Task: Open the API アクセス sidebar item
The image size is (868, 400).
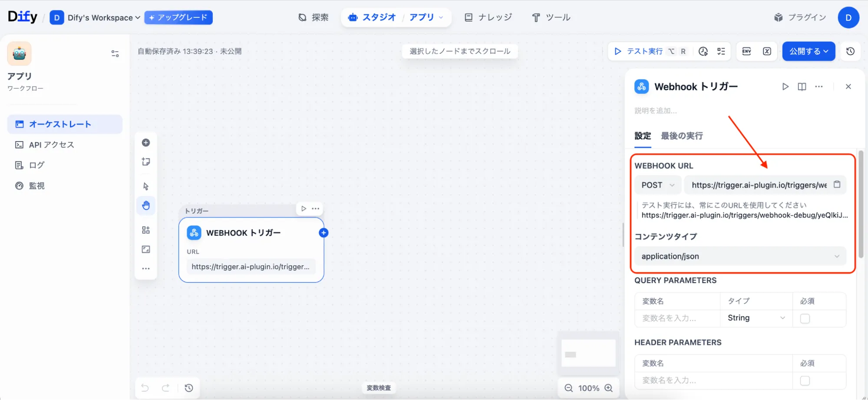Action: click(x=51, y=145)
